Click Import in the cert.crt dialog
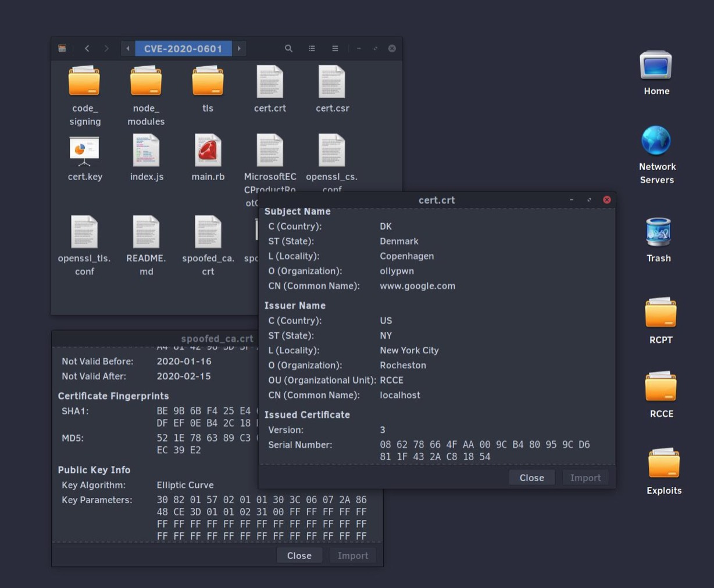 point(585,478)
